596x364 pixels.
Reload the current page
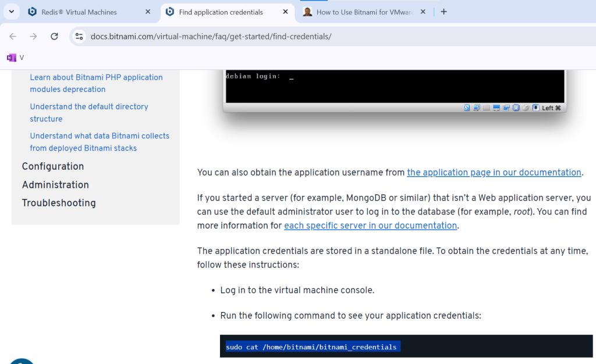tap(54, 37)
